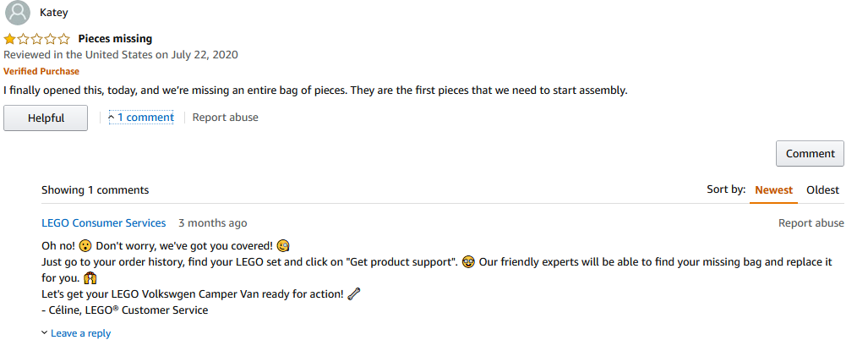868x351 pixels.
Task: Click Katey's profile avatar icon
Action: click(18, 12)
